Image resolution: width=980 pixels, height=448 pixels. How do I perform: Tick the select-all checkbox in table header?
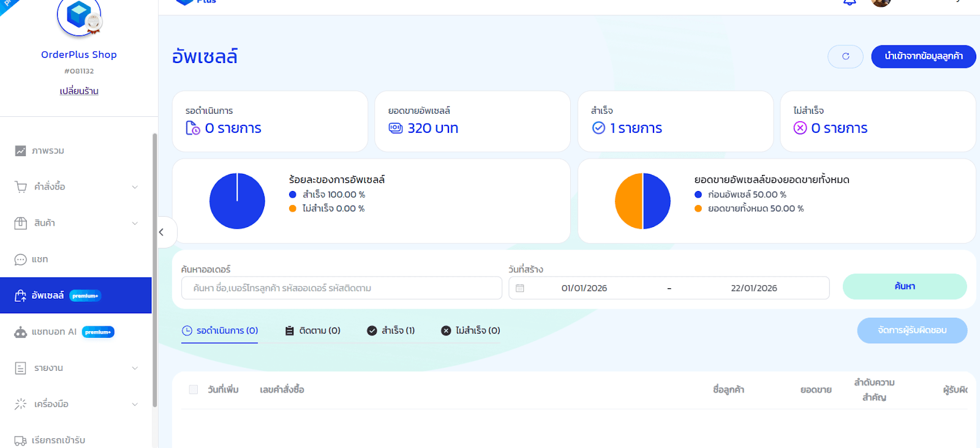194,390
